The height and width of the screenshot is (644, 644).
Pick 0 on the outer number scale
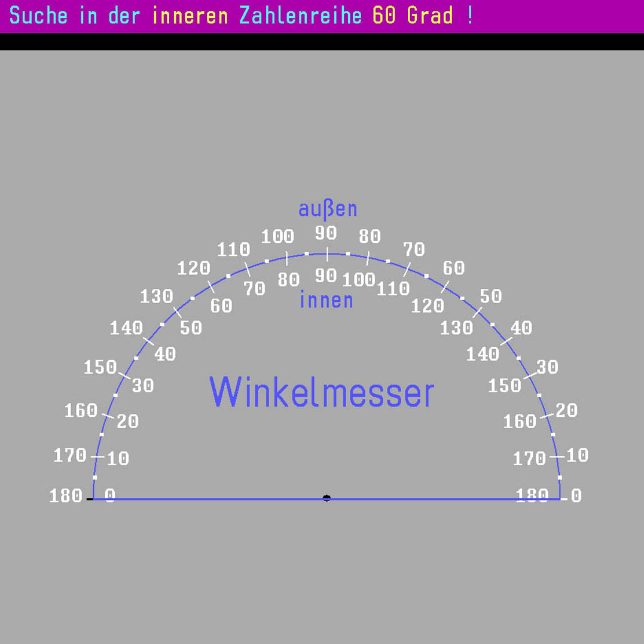click(576, 496)
